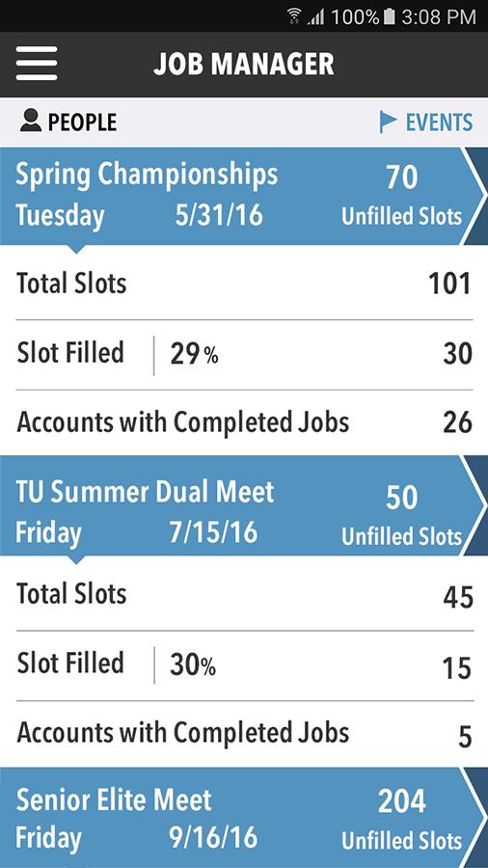This screenshot has height=868, width=488.
Task: Open TU Summer Dual Meet chevron arrow
Action: (x=474, y=506)
